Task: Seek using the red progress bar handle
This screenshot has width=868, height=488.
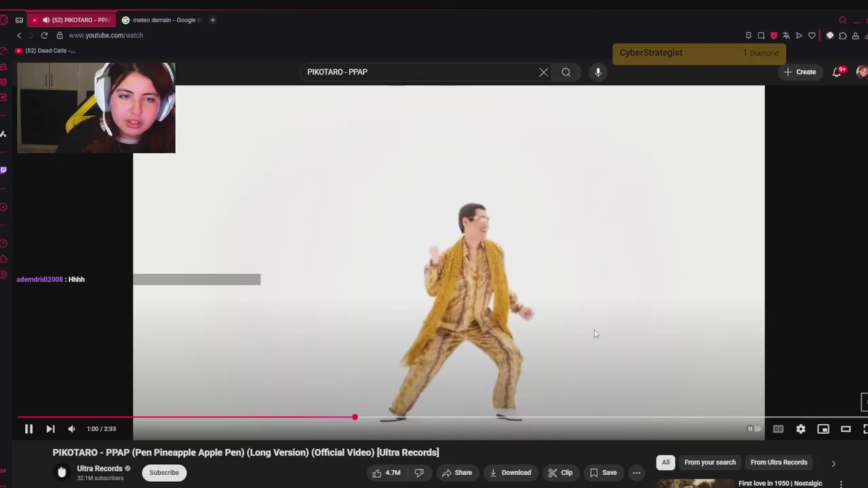Action: tap(355, 417)
